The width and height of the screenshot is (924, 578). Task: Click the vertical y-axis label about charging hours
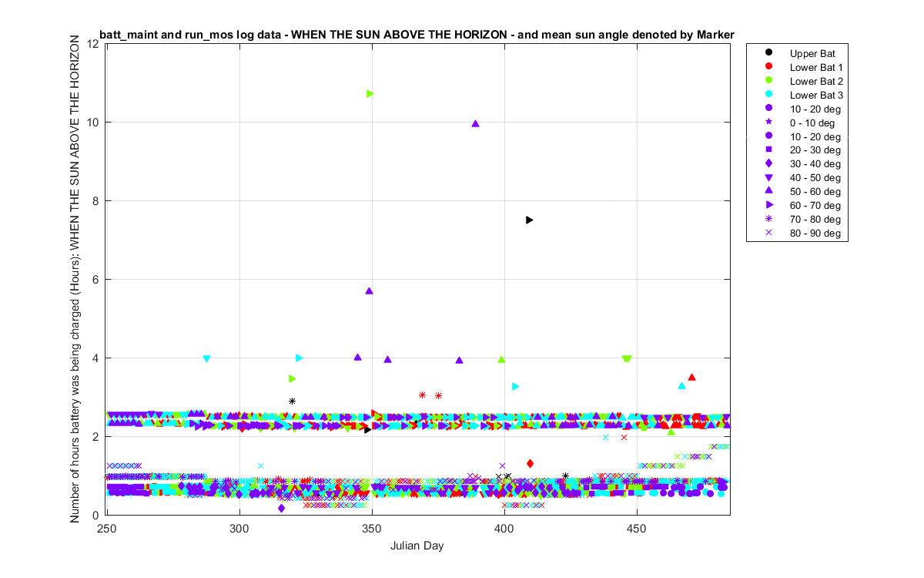(76, 279)
